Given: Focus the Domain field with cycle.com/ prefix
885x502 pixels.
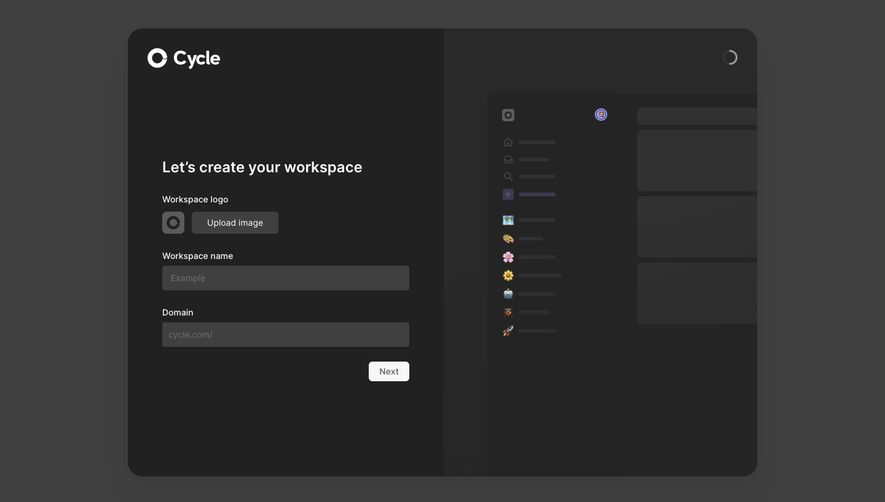Looking at the screenshot, I should point(286,334).
